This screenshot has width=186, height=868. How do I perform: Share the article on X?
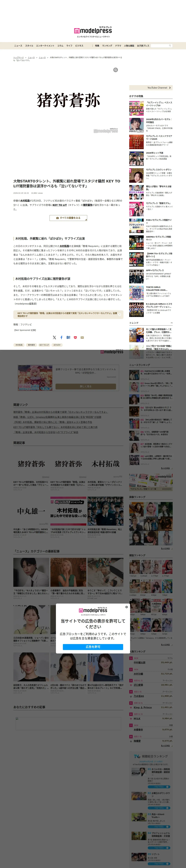click(x=54, y=337)
